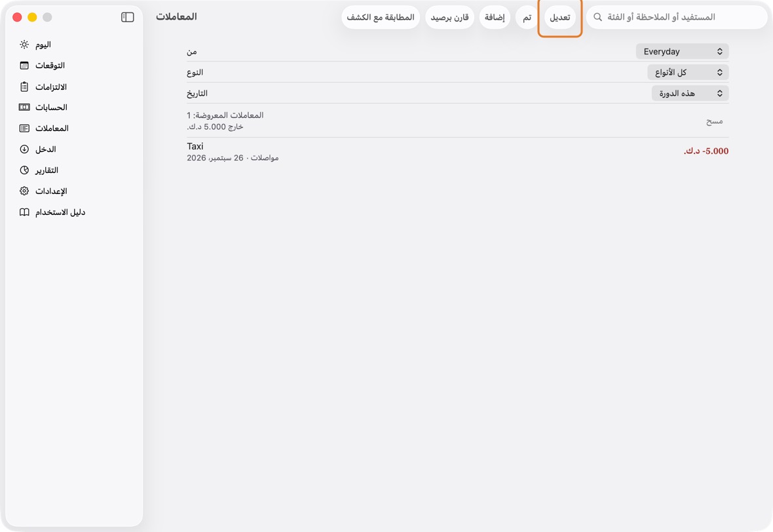Open دليل الاستخدام in the sidebar

click(74, 212)
